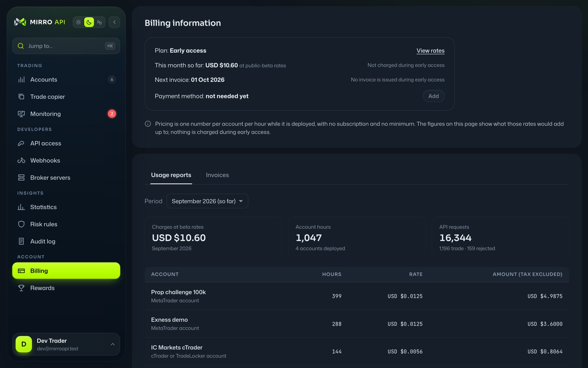Follow the View rates link

(430, 51)
